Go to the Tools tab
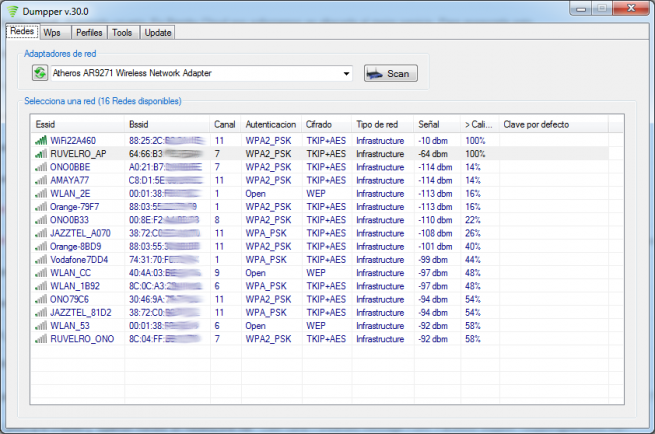This screenshot has width=655, height=434. pyautogui.click(x=122, y=32)
